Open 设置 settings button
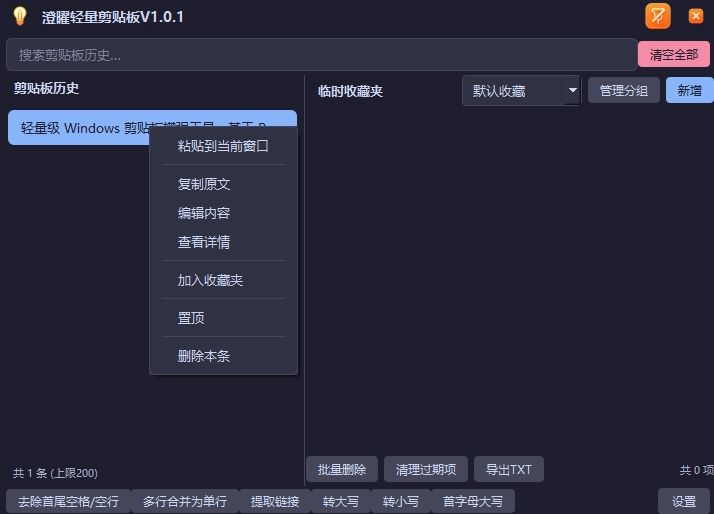The width and height of the screenshot is (714, 514). coord(684,501)
